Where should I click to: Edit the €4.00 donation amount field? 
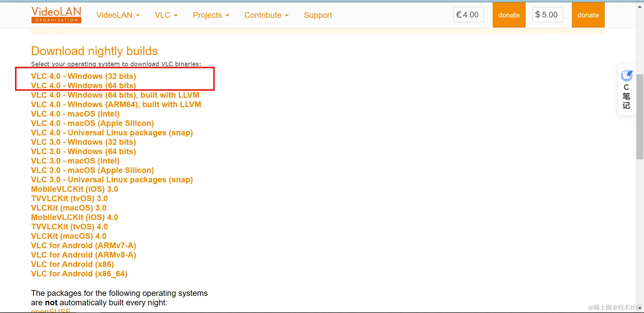click(468, 15)
